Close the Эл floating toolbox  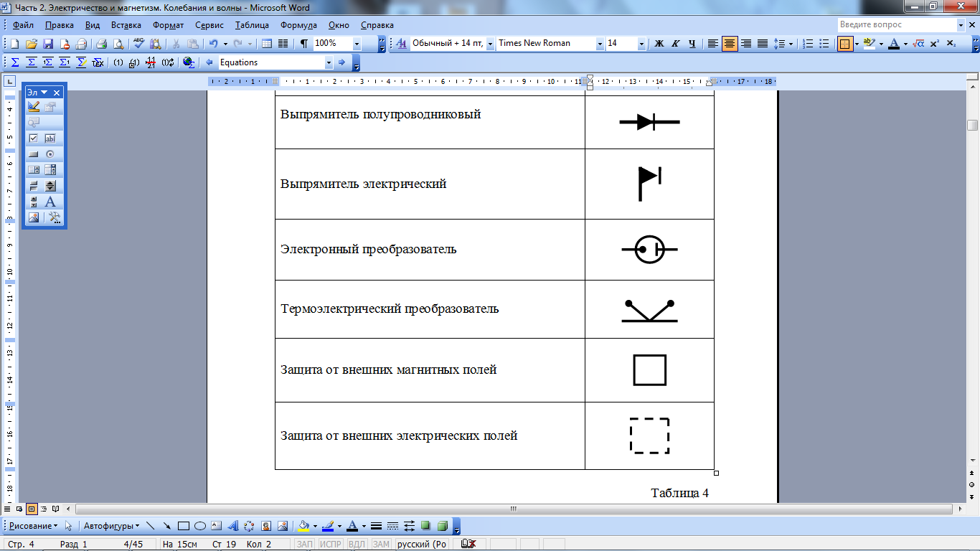[x=57, y=93]
